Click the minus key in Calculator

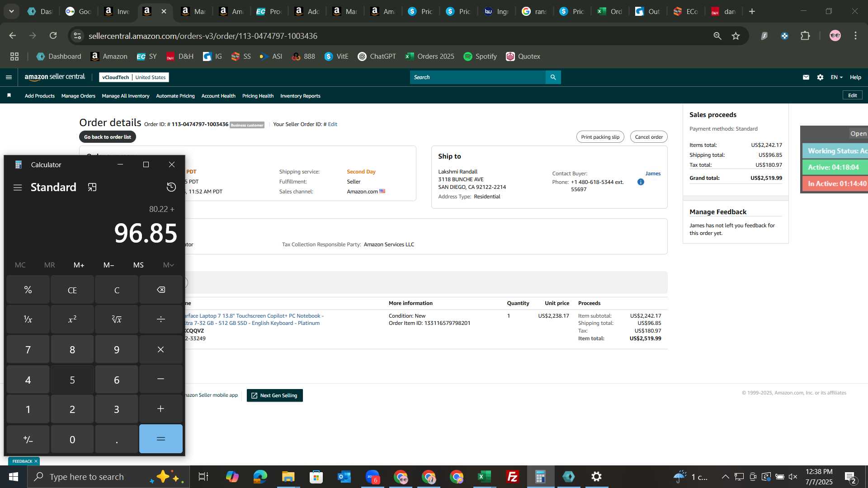tap(161, 379)
